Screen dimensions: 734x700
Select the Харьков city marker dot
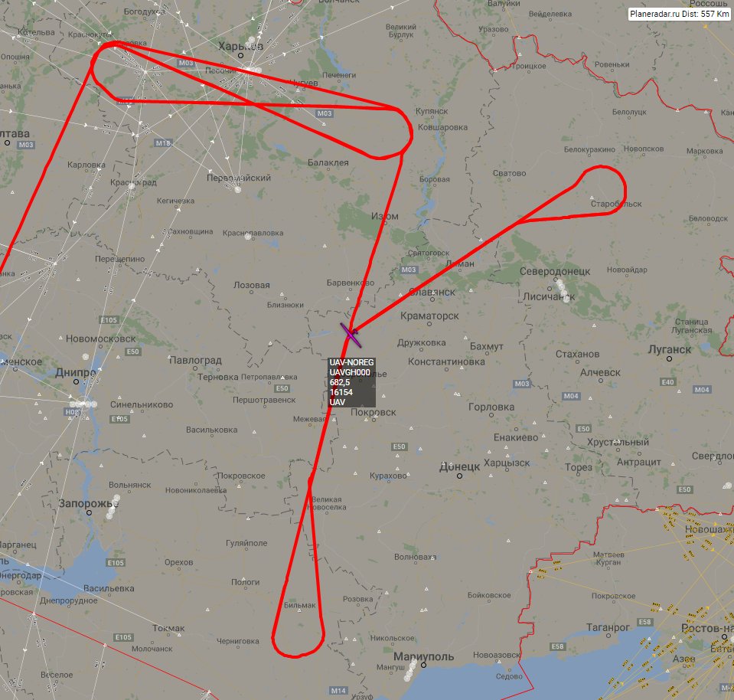click(x=240, y=55)
